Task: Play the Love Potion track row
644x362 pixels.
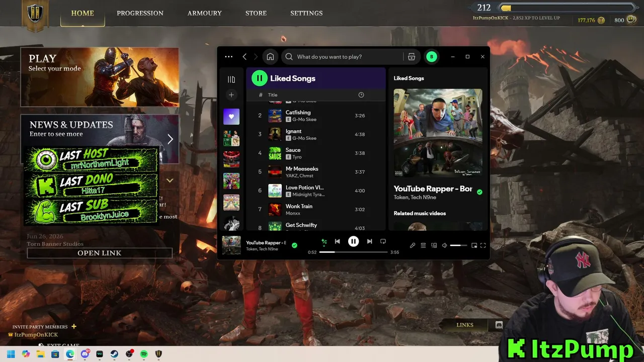Action: (316, 191)
